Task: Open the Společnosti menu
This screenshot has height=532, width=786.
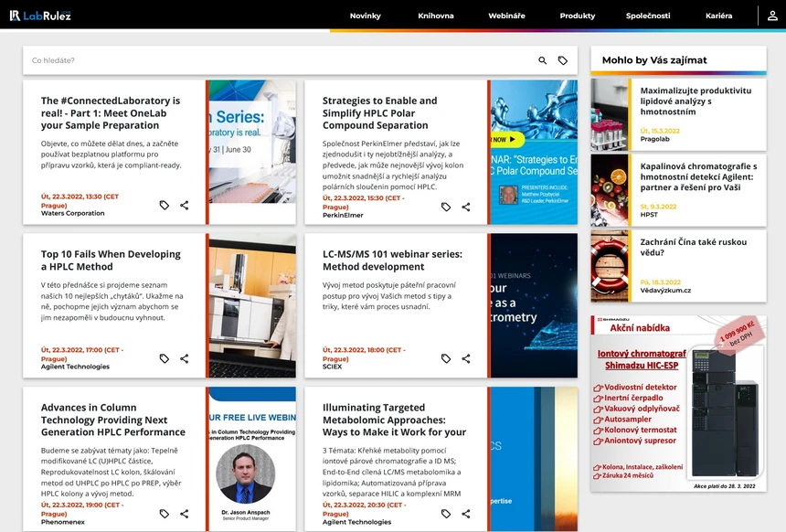Action: [x=648, y=16]
